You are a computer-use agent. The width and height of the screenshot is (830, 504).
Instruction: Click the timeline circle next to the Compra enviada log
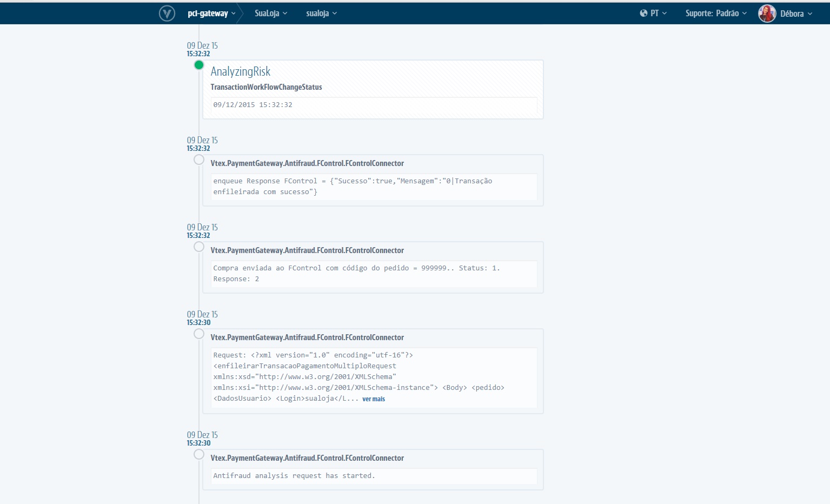coord(198,247)
